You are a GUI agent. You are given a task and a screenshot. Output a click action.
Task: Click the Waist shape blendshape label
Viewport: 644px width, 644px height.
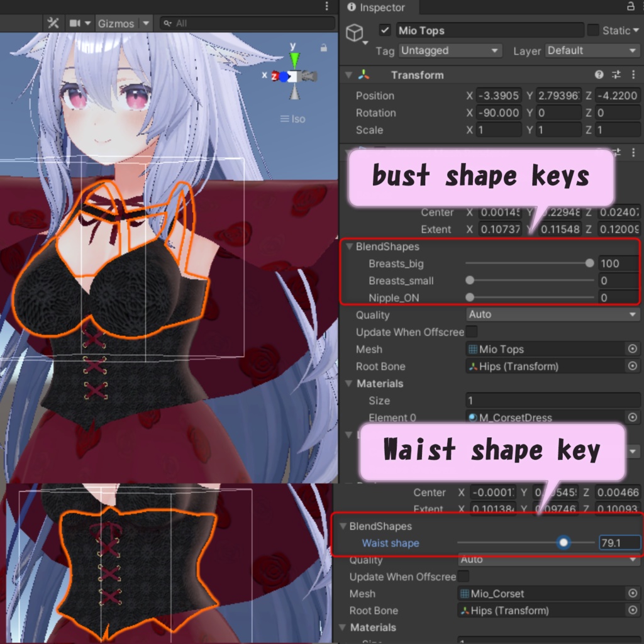tap(391, 543)
